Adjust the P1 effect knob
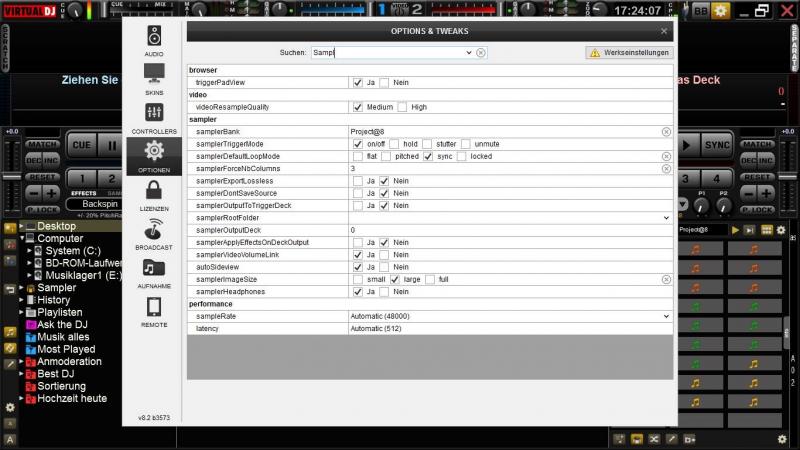This screenshot has height=450, width=800. click(x=702, y=205)
